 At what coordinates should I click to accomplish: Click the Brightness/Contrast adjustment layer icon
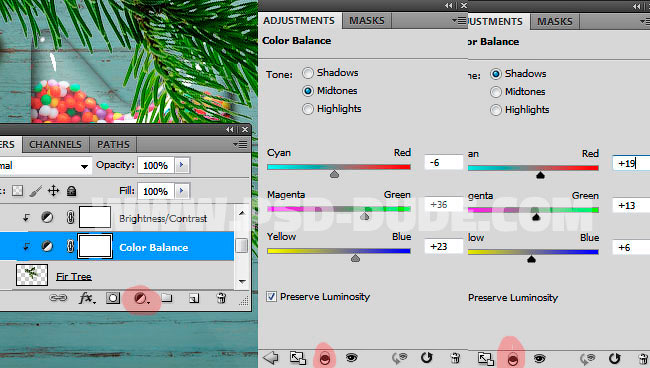click(x=47, y=217)
